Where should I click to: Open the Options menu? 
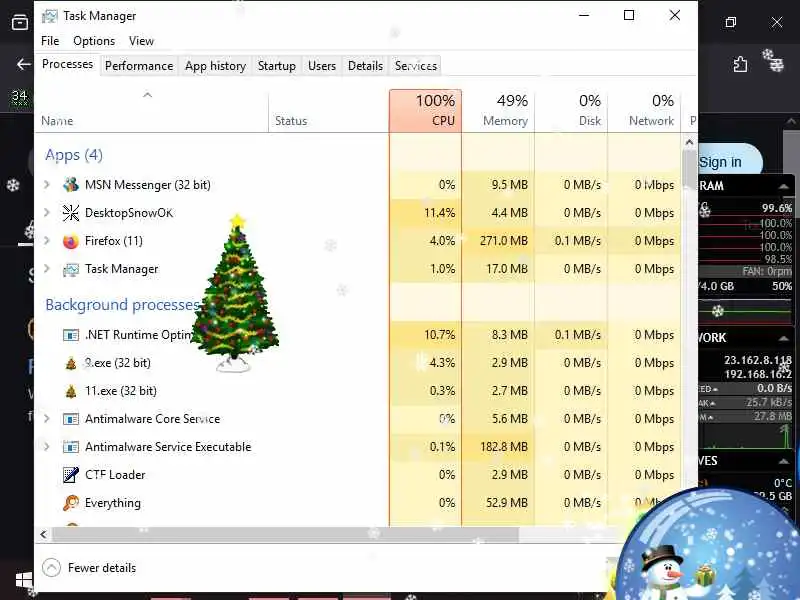pyautogui.click(x=94, y=41)
